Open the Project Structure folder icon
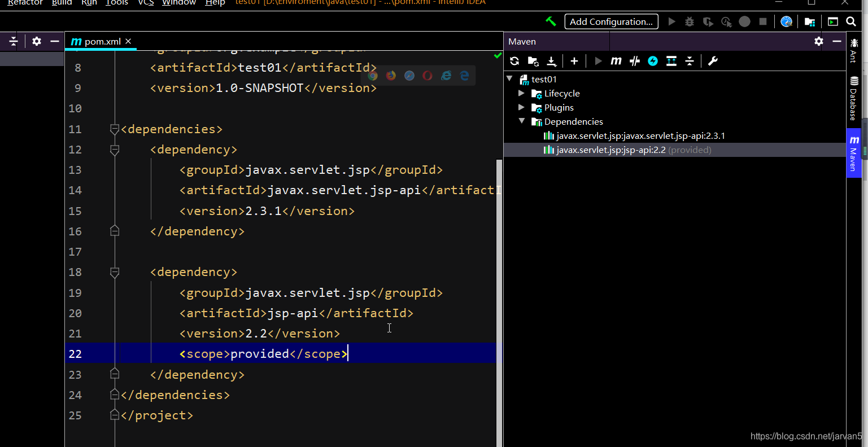 point(810,21)
